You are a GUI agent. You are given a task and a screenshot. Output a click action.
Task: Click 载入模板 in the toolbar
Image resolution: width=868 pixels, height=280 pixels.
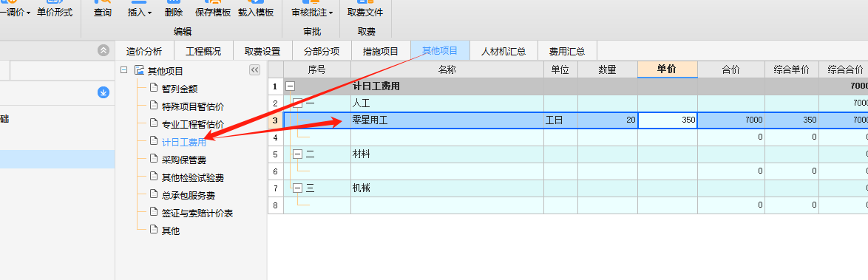256,9
